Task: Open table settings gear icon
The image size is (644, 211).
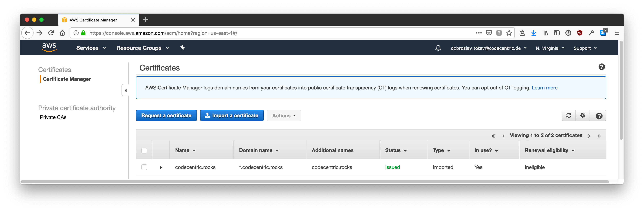Action: pyautogui.click(x=583, y=115)
